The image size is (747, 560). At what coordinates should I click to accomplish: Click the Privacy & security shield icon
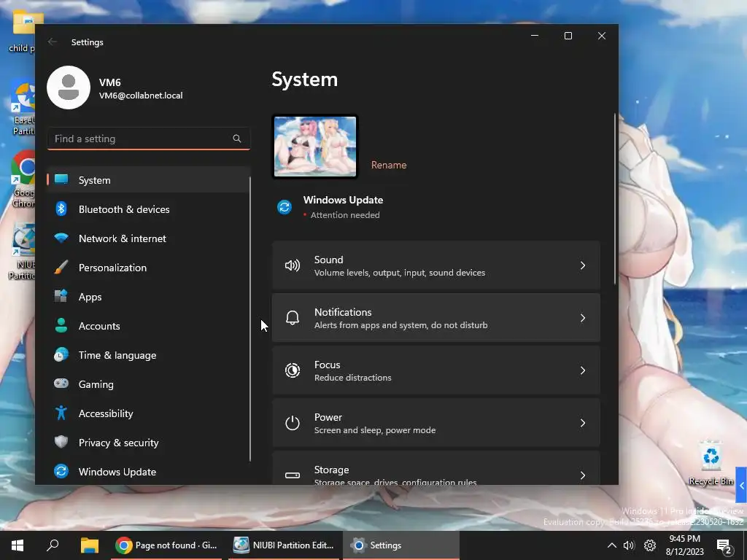click(x=61, y=442)
